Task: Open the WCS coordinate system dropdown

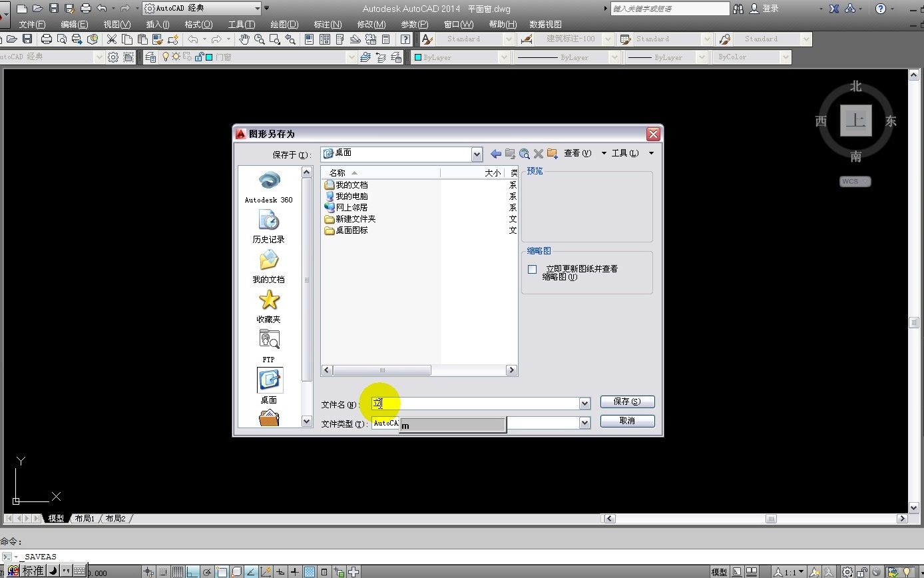Action: coord(855,181)
